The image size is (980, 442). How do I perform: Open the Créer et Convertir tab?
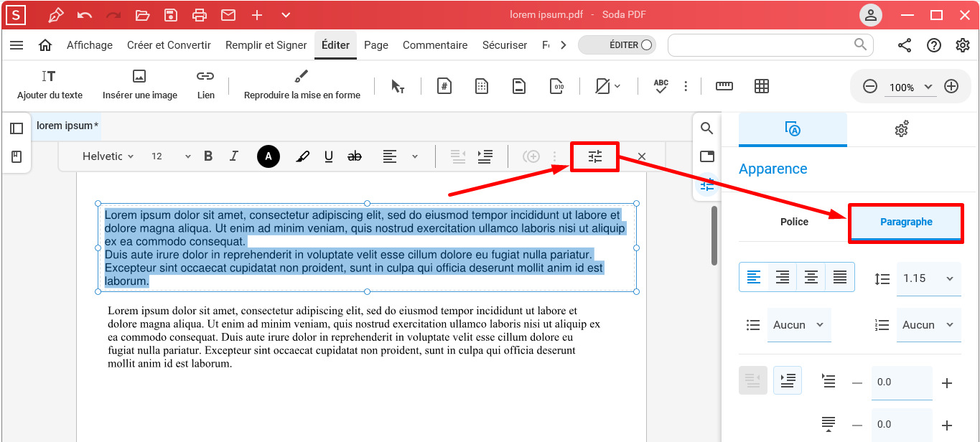tap(169, 45)
